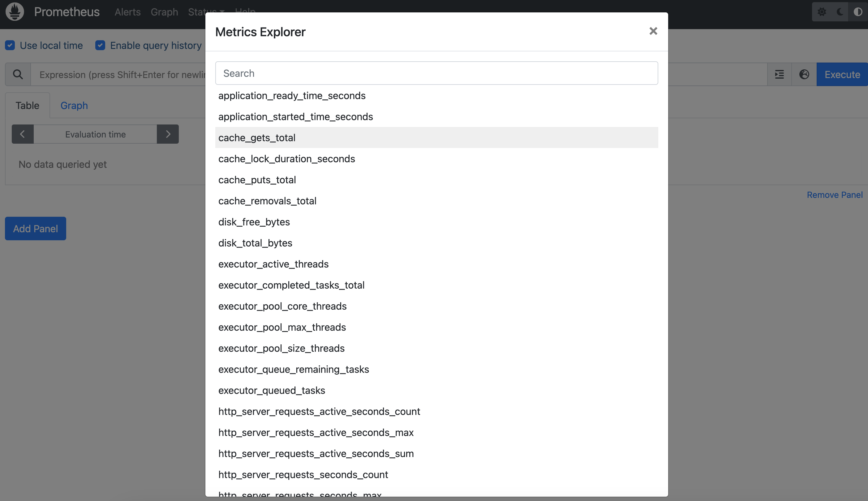Switch to the light theme (sun icon)
Viewport: 868px width, 501px height.
click(822, 12)
